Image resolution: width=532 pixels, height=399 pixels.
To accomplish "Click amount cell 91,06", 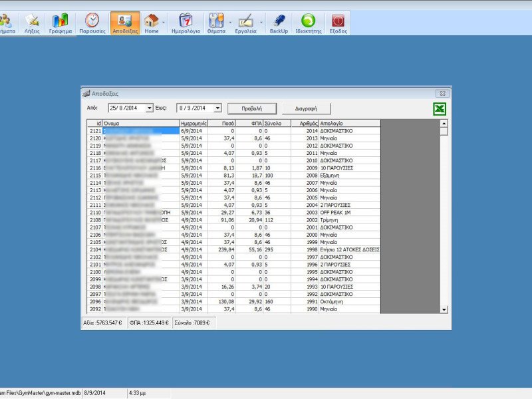I will click(x=221, y=220).
